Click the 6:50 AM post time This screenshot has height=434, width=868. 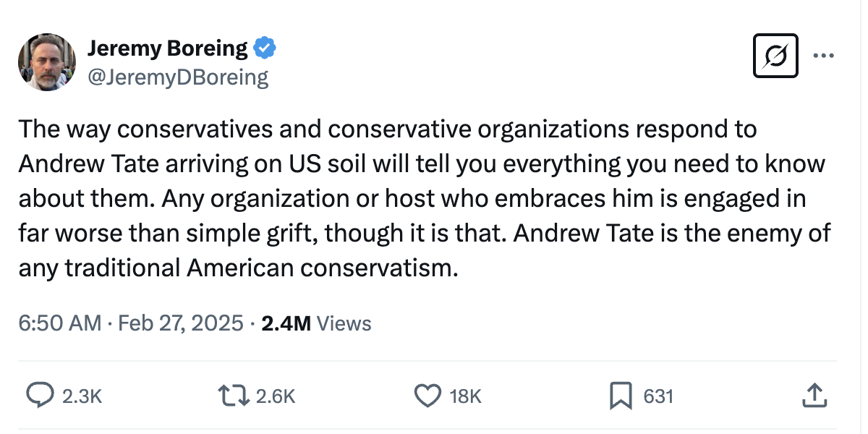coord(59,323)
